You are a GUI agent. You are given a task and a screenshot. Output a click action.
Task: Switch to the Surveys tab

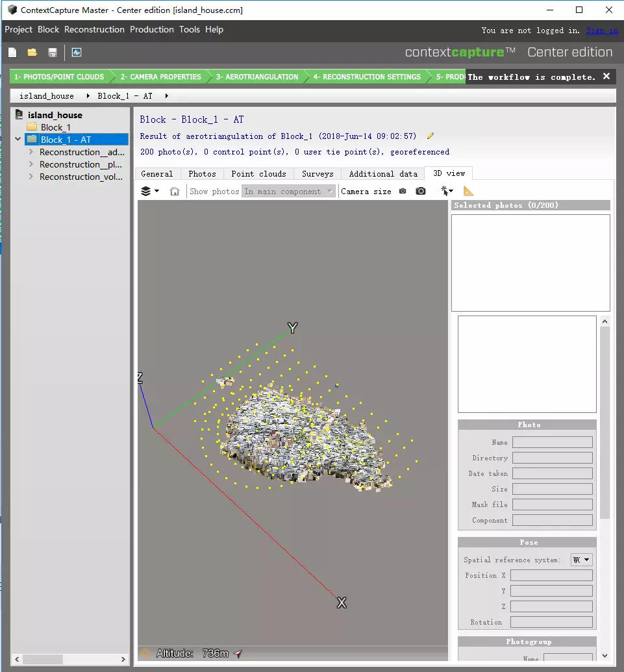[318, 173]
